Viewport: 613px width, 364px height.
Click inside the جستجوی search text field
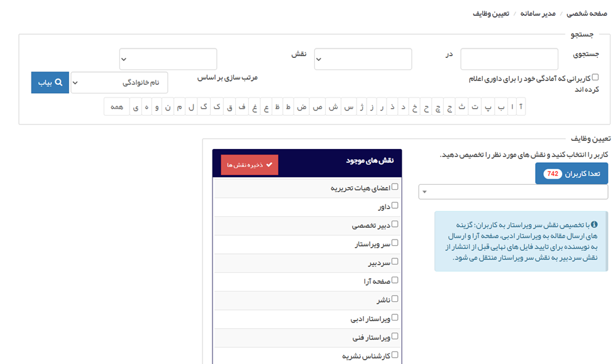509,59
